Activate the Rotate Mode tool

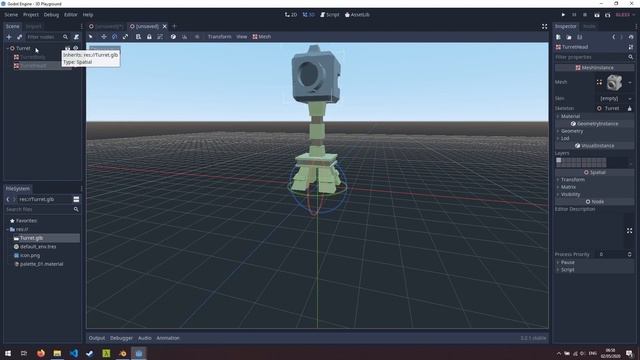(x=115, y=37)
